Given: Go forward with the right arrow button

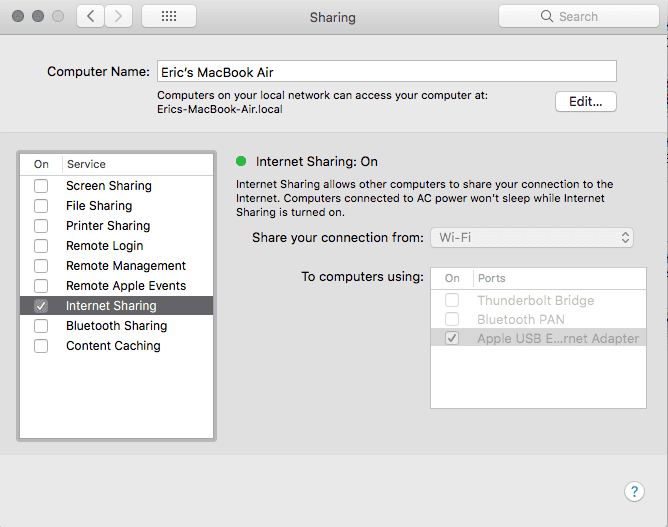Looking at the screenshot, I should [118, 16].
